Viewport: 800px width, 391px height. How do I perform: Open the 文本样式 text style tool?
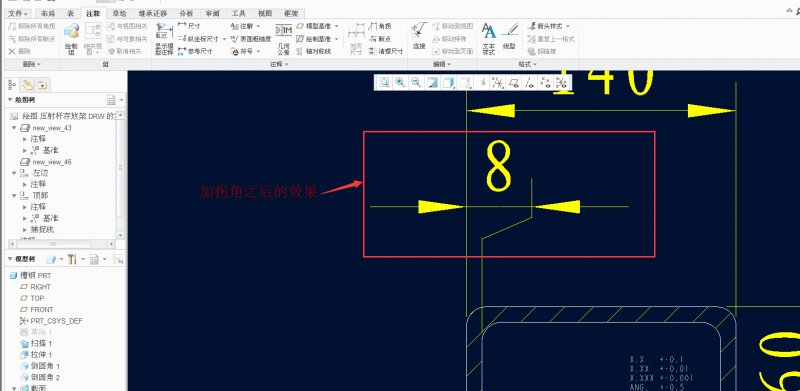tap(489, 38)
